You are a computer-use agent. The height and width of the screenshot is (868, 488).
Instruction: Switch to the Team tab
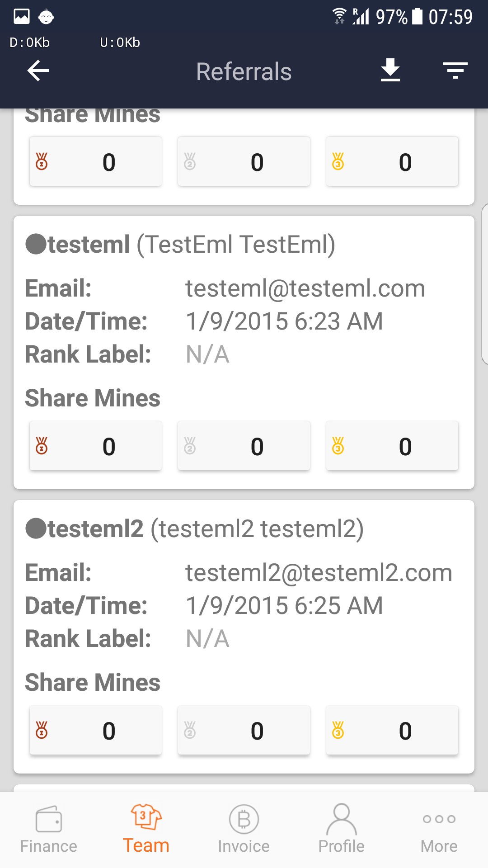point(146,830)
